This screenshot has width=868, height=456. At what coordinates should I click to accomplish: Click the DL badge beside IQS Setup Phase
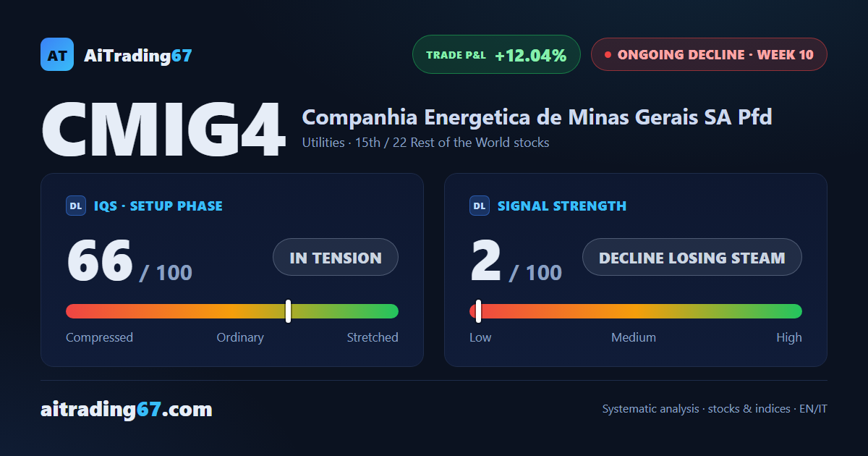76,206
